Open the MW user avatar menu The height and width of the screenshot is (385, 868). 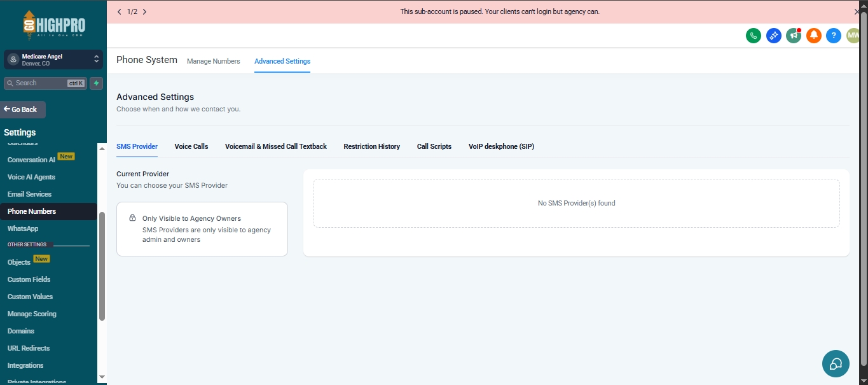853,36
